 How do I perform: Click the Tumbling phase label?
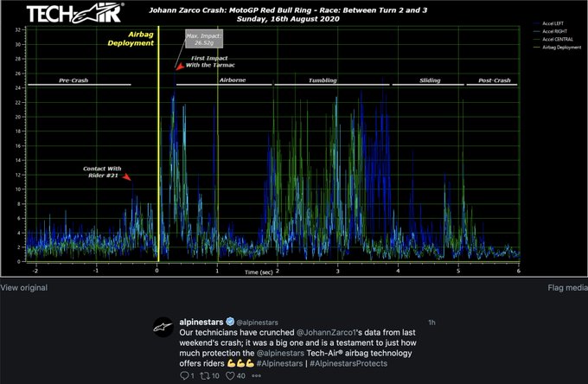323,80
